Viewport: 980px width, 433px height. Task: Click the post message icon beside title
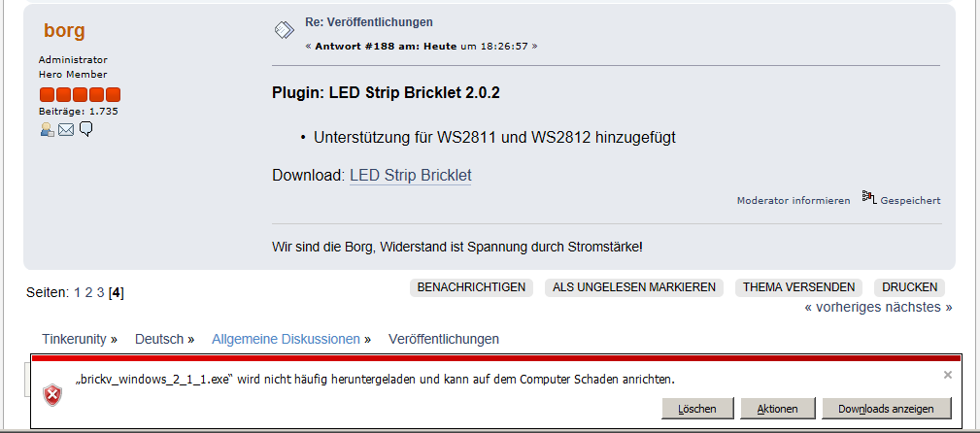click(x=285, y=29)
